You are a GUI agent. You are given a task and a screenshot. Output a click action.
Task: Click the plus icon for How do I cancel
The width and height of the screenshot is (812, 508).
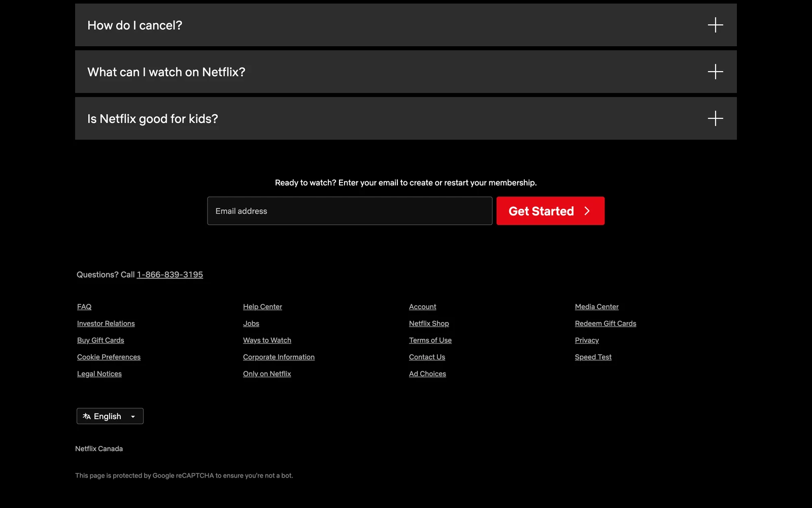(x=716, y=25)
